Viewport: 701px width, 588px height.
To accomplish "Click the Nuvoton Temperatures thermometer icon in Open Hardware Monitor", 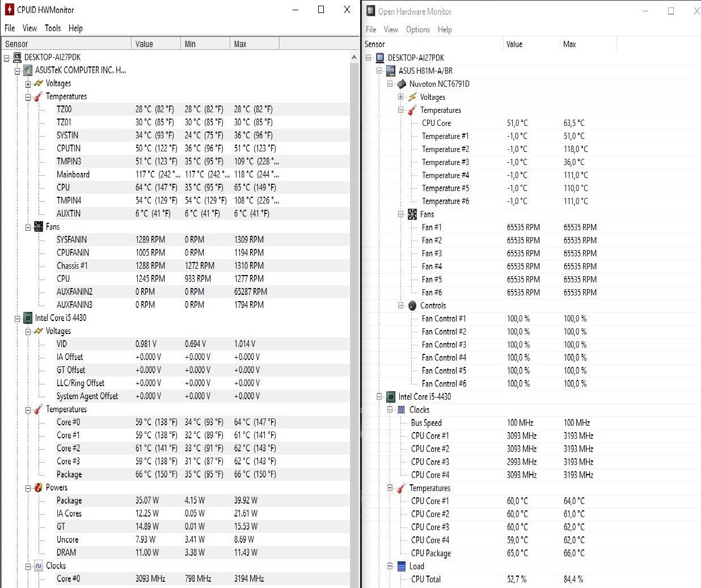I will (412, 110).
